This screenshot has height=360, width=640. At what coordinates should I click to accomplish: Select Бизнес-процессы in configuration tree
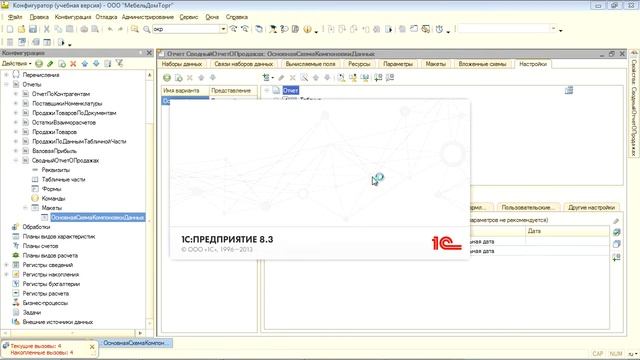pos(45,303)
